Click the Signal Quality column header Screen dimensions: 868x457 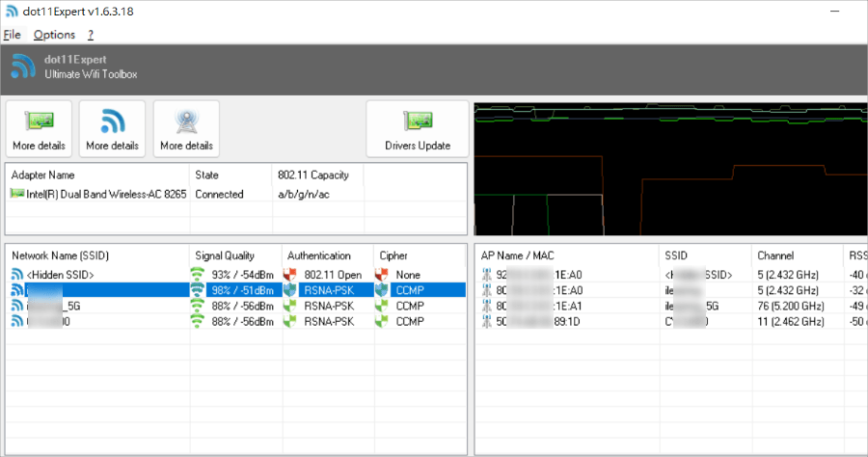pos(236,255)
